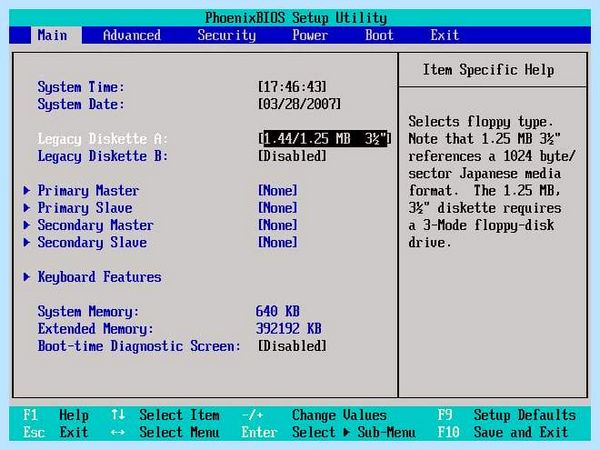Expand the Primary Slave arrow

pos(26,207)
